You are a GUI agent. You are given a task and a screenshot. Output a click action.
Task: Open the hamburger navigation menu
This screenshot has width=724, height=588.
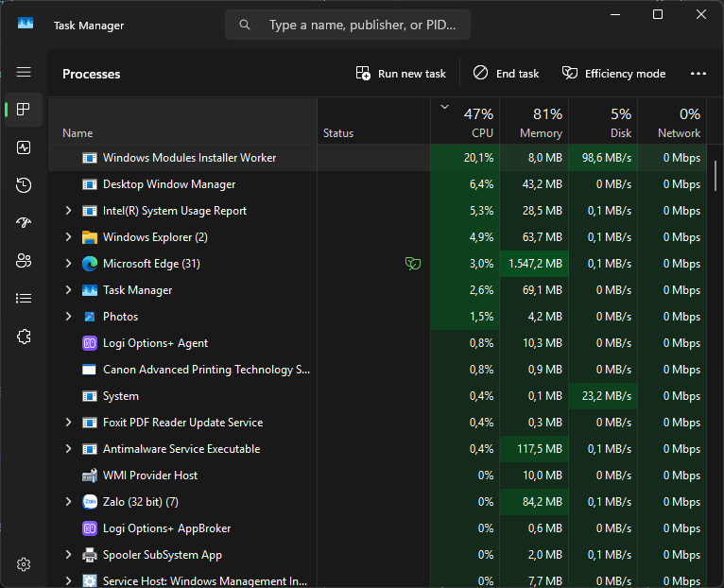(24, 72)
